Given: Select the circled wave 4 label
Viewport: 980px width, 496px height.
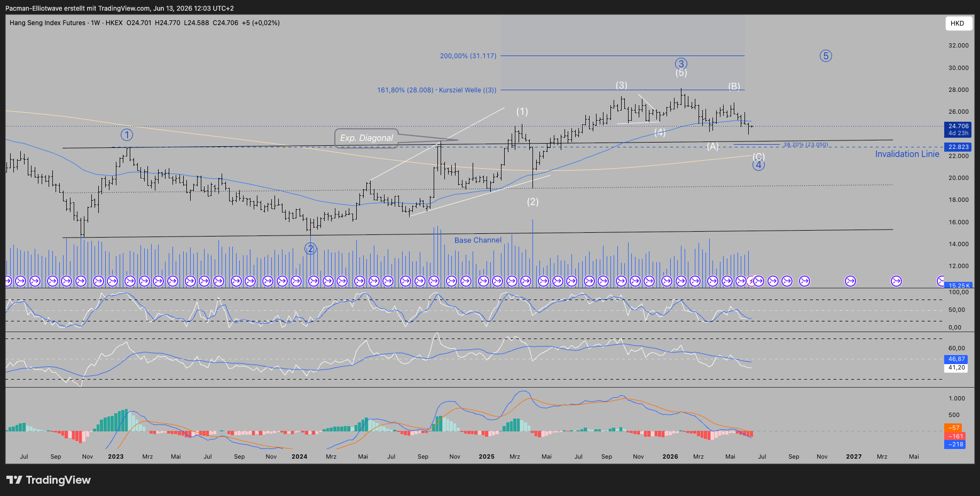Looking at the screenshot, I should 758,165.
